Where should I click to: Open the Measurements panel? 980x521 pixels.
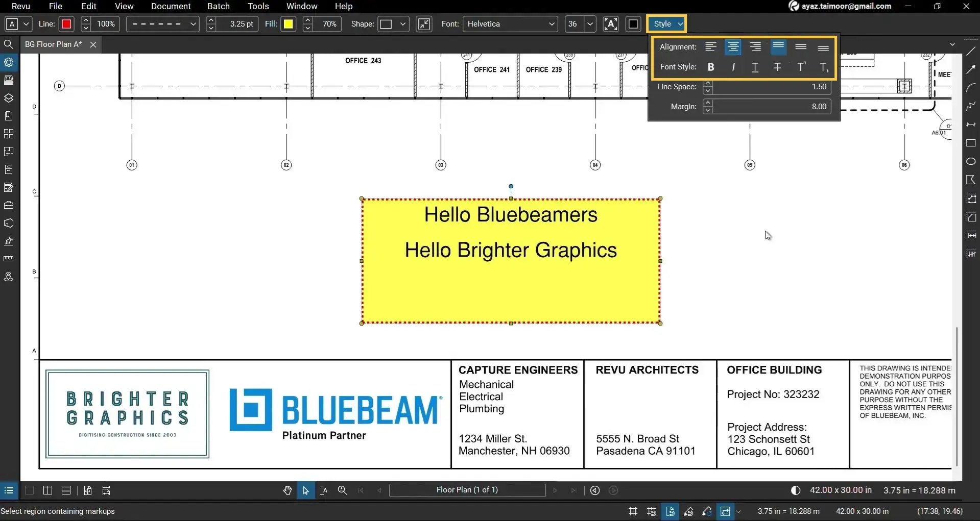pyautogui.click(x=9, y=259)
